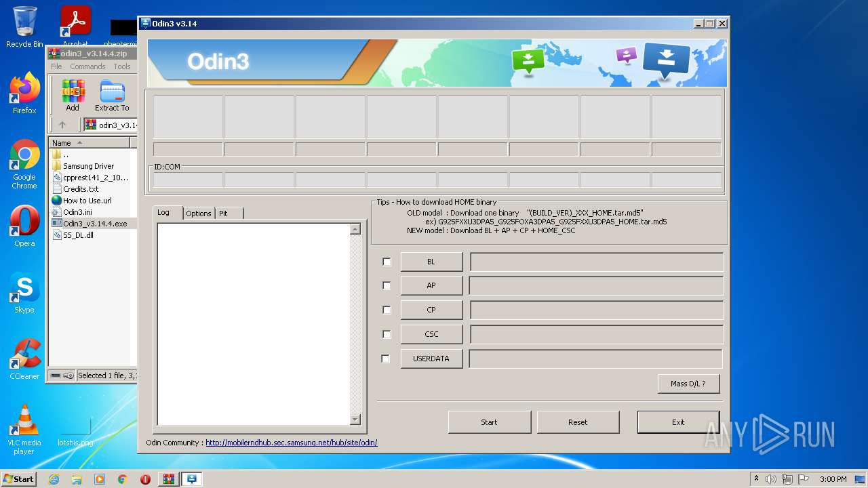Click the WinRAR taskbar button
Screen dimensions: 868x488
168,479
